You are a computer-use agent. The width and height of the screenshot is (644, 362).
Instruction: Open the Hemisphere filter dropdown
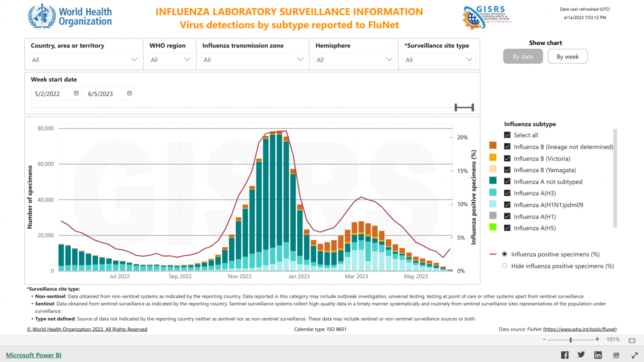[x=389, y=59]
